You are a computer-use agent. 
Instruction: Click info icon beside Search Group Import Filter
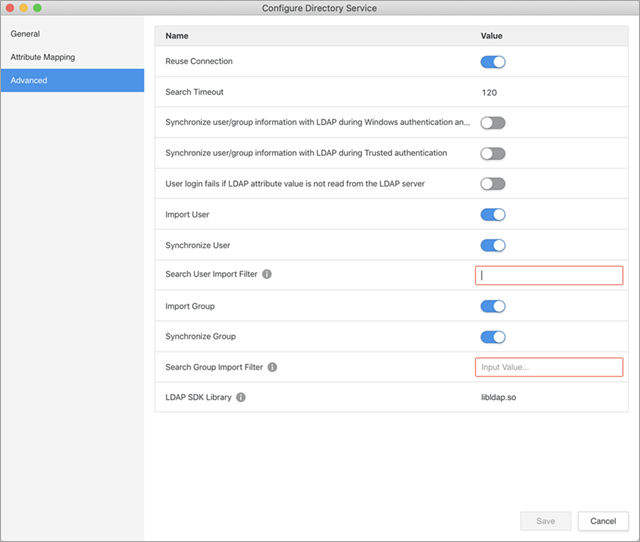click(272, 367)
